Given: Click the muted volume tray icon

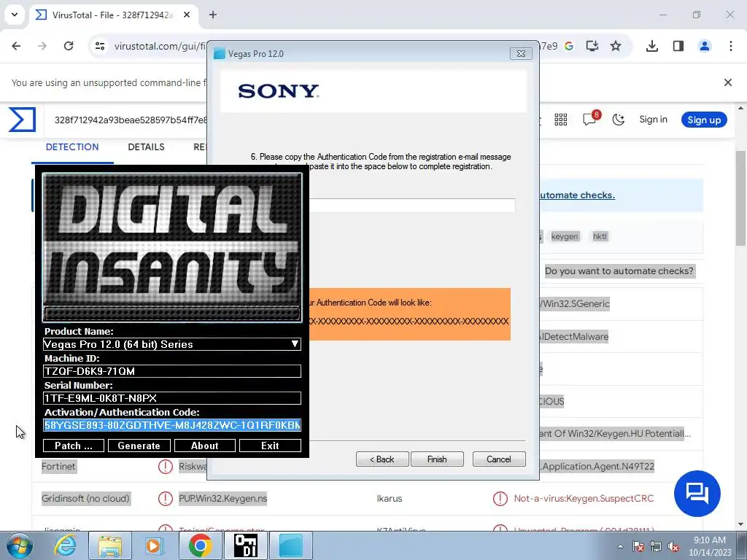Looking at the screenshot, I should click(x=673, y=546).
